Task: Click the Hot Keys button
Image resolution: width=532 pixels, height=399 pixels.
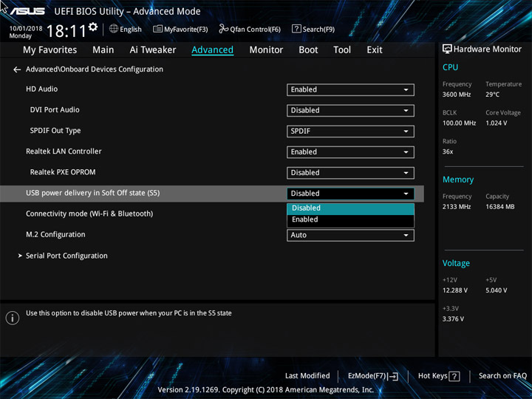Action: coord(439,376)
